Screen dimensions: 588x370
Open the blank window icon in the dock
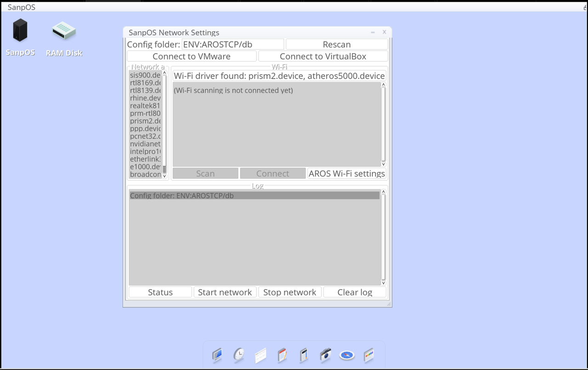click(x=260, y=355)
